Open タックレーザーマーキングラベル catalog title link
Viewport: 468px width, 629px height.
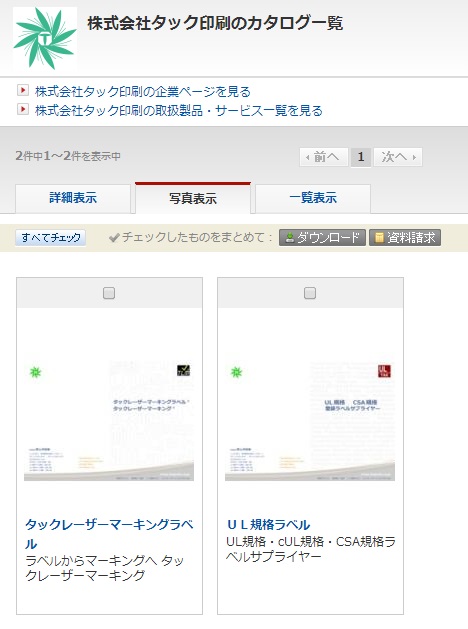109,534
